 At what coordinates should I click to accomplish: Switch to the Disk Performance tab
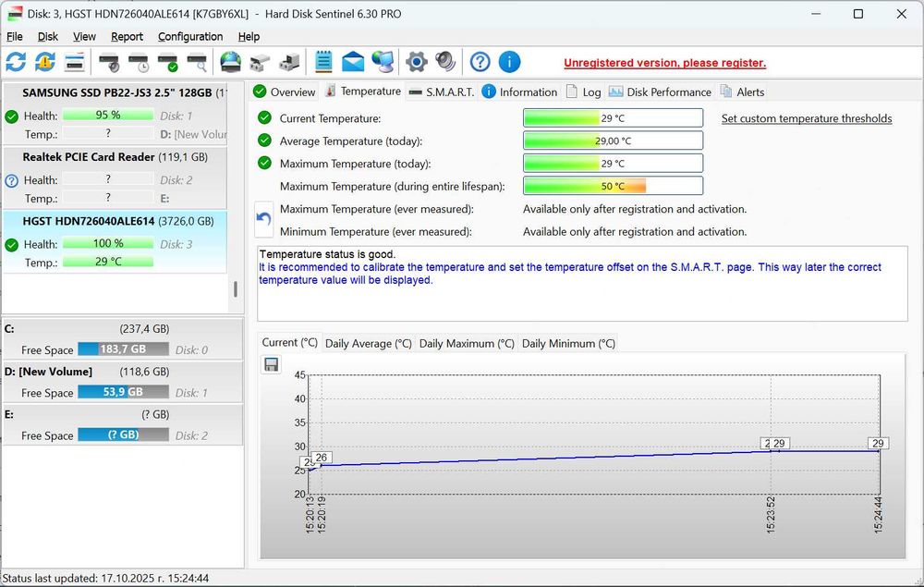(x=660, y=92)
